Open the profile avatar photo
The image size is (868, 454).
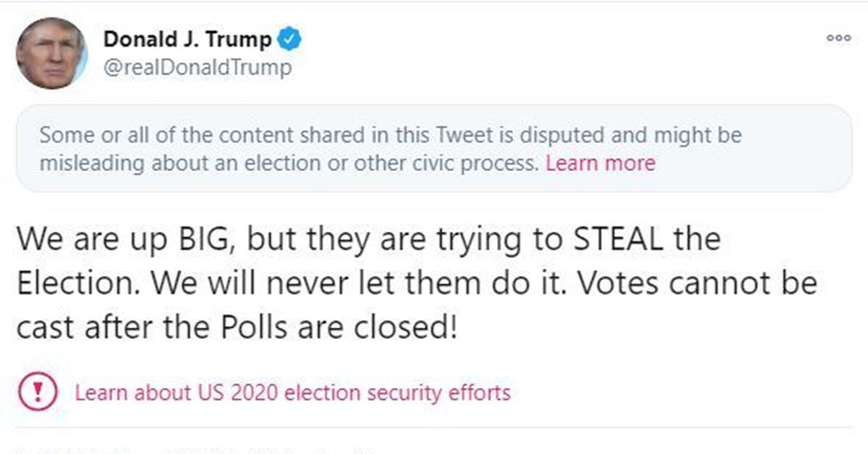coord(51,53)
